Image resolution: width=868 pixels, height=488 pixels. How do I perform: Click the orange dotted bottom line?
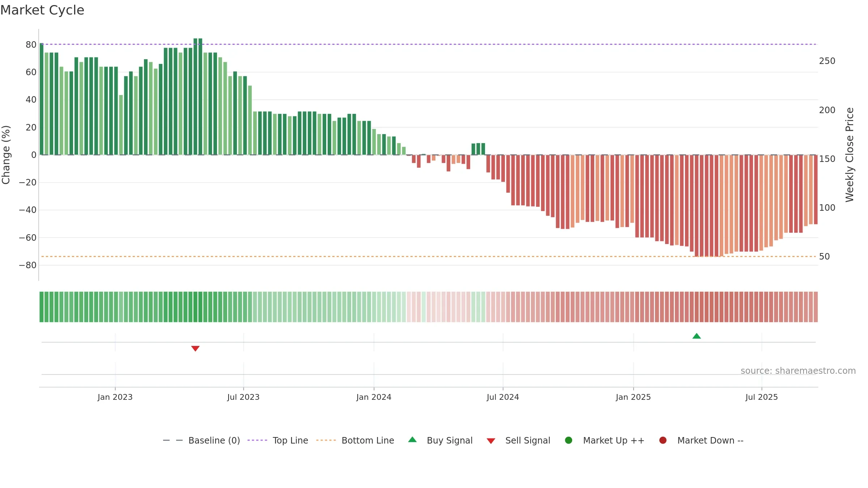[x=429, y=257]
